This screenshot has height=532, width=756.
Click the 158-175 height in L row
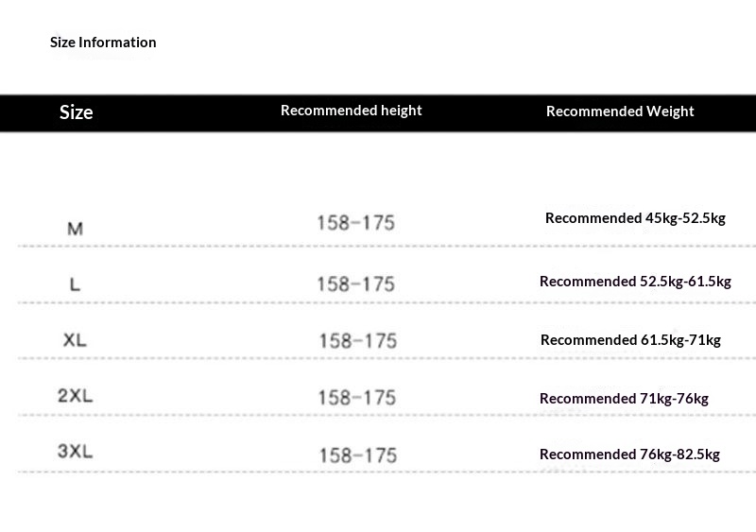click(x=354, y=283)
